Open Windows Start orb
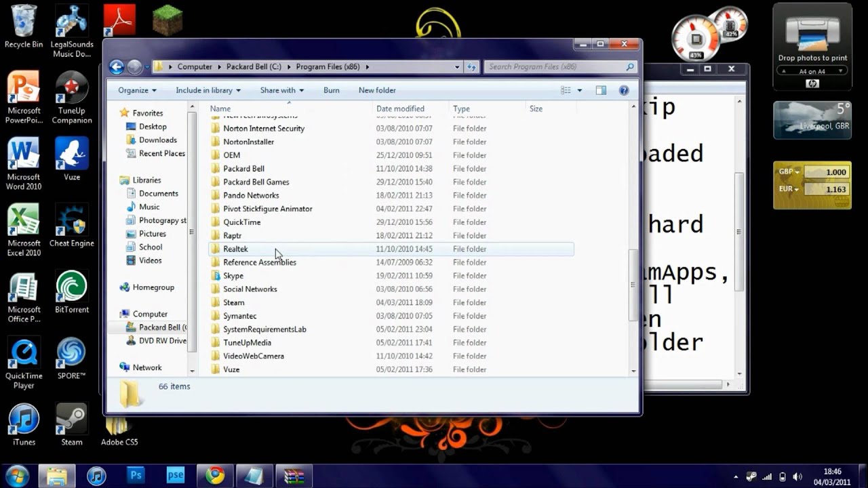The height and width of the screenshot is (488, 868). tap(17, 475)
